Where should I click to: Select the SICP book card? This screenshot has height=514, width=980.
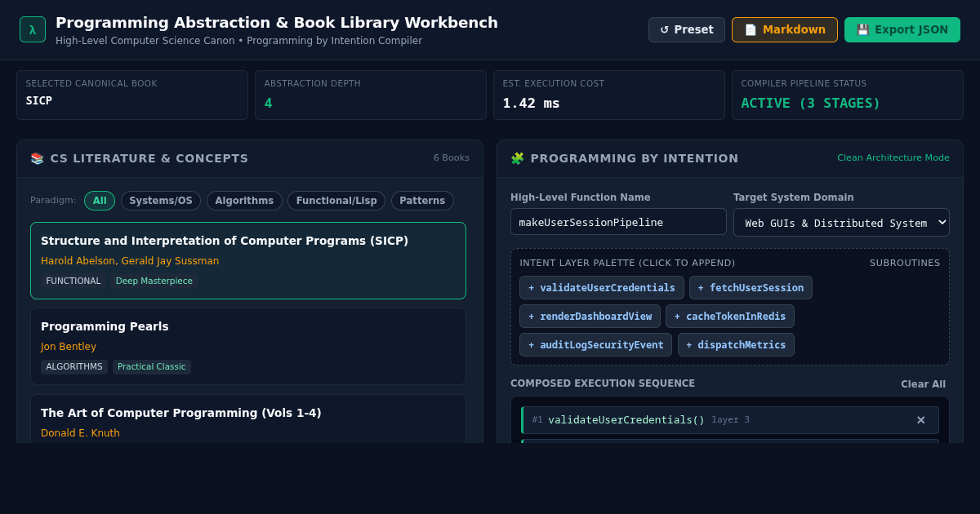248,261
